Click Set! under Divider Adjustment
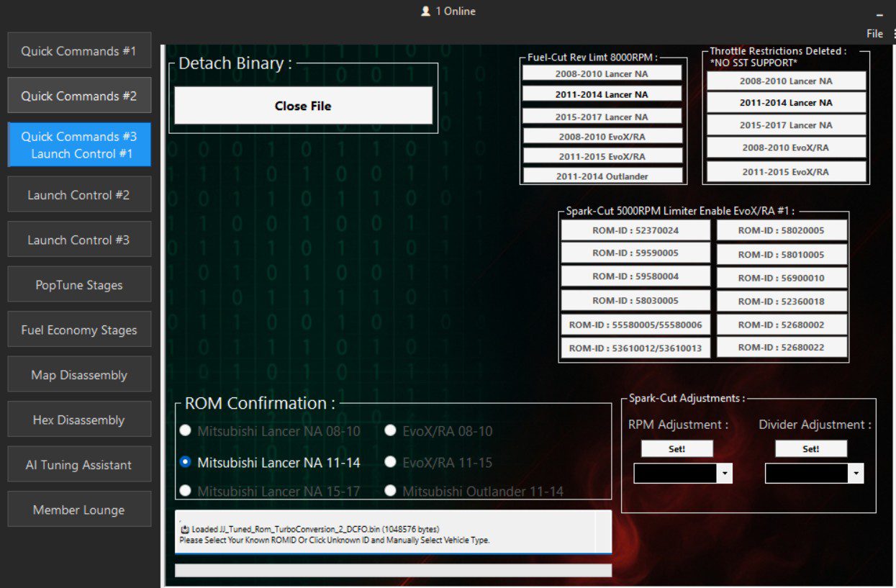The image size is (896, 588). [811, 448]
